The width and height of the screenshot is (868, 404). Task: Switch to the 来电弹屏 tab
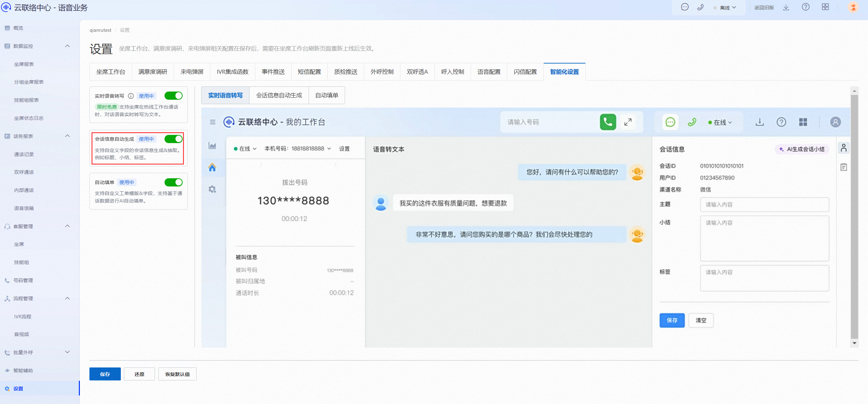pos(192,72)
